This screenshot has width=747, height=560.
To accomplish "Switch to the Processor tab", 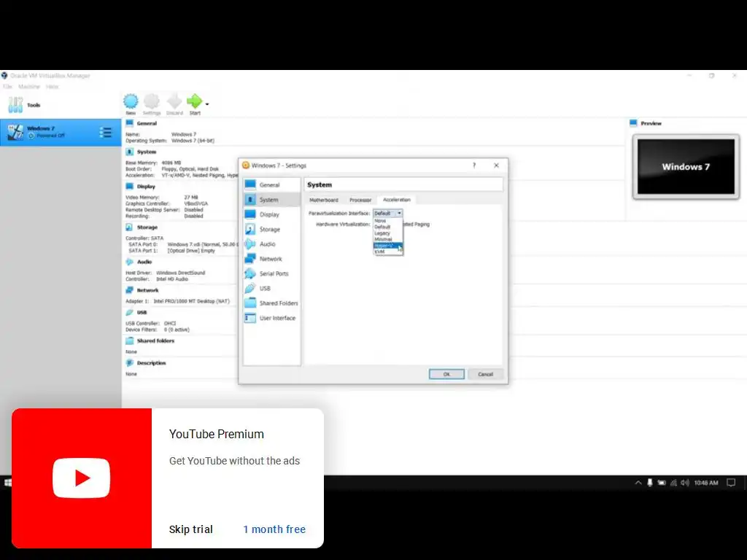I will (x=360, y=200).
